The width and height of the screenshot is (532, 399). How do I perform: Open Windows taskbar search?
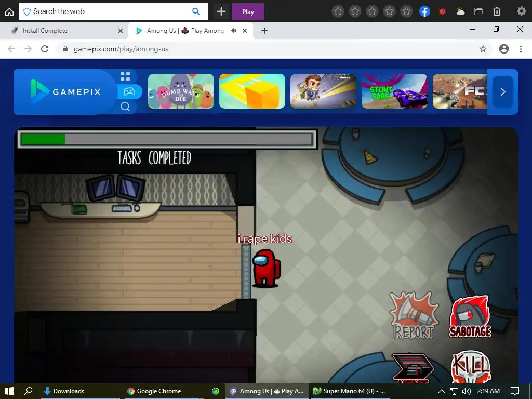pyautogui.click(x=28, y=391)
